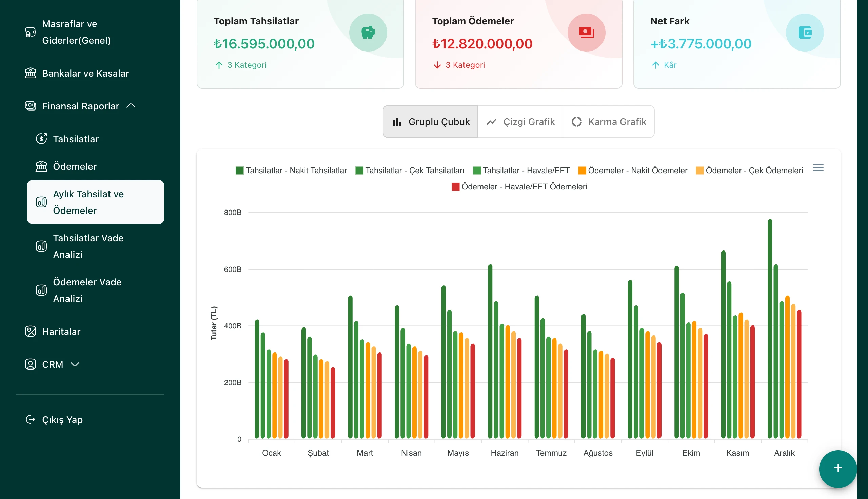Collapse the Finansal Raporlar section chevron
The width and height of the screenshot is (868, 499).
(x=131, y=106)
